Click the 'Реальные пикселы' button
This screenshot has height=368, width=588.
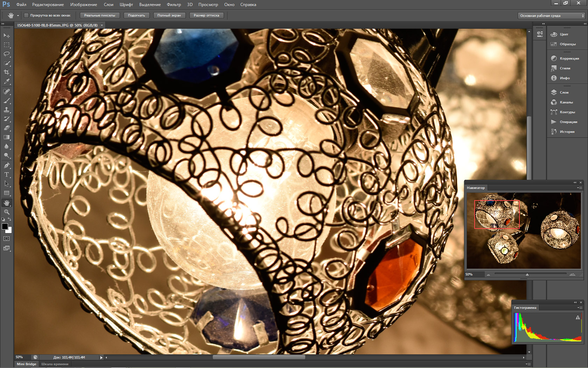click(100, 15)
